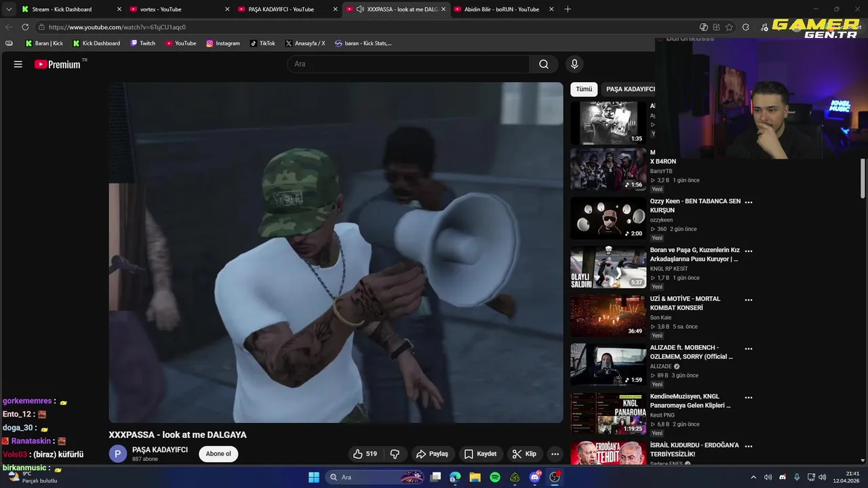Open a new browser tab
Image resolution: width=868 pixels, height=488 pixels.
pyautogui.click(x=568, y=9)
